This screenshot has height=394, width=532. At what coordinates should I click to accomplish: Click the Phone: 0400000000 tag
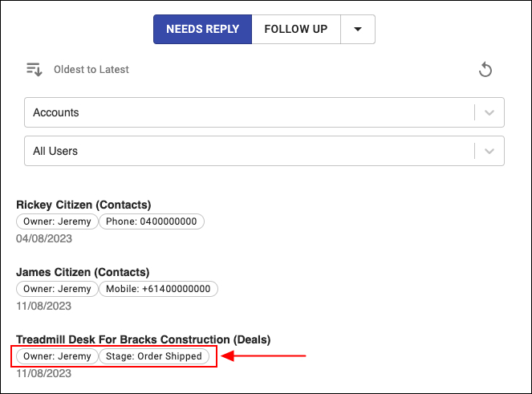tap(152, 221)
